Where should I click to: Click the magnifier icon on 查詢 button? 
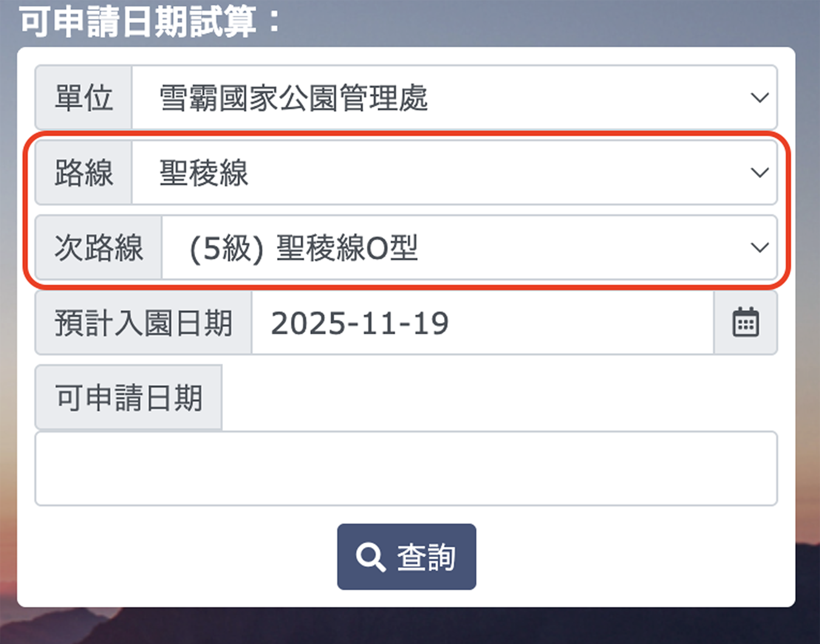(370, 557)
